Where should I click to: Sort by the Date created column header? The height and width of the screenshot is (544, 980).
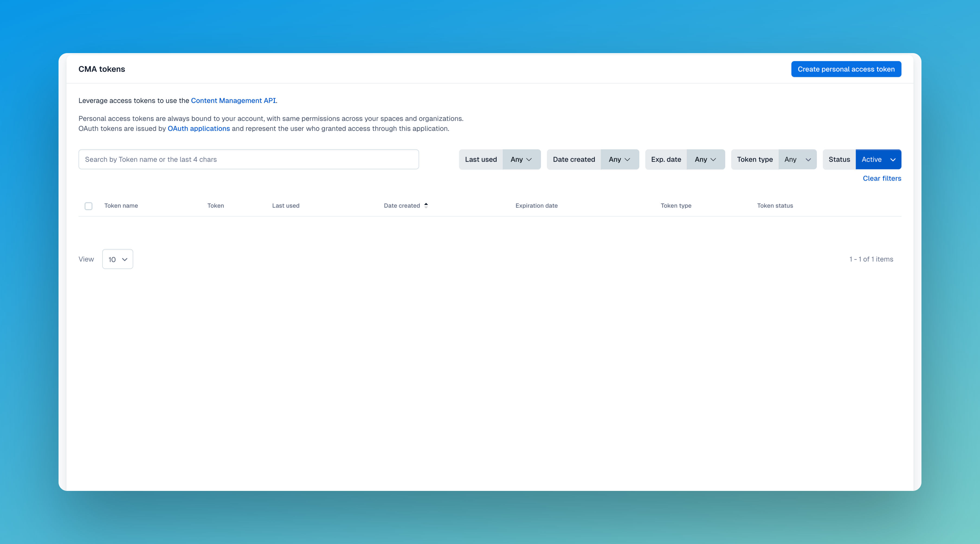coord(401,206)
